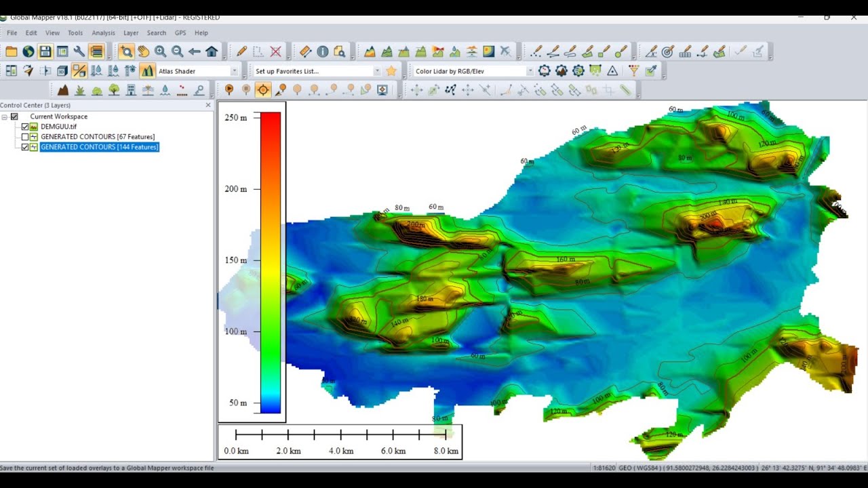Select the Pan hand tool
The height and width of the screenshot is (488, 868).
coord(143,52)
